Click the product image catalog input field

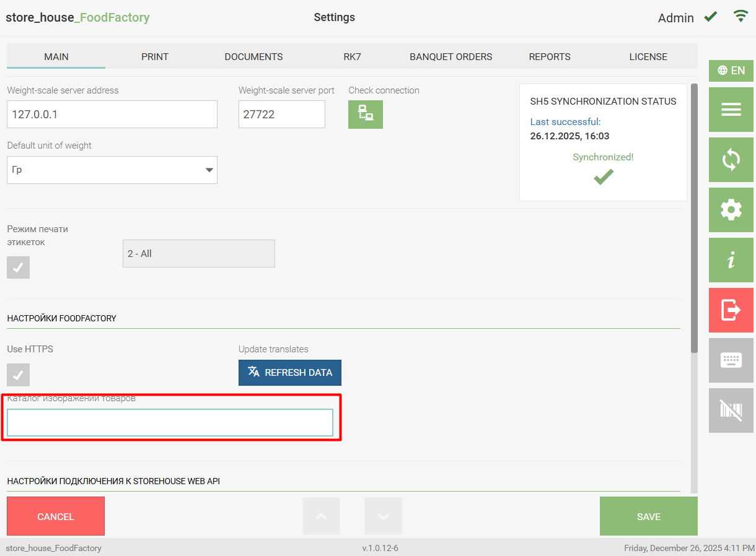point(170,422)
